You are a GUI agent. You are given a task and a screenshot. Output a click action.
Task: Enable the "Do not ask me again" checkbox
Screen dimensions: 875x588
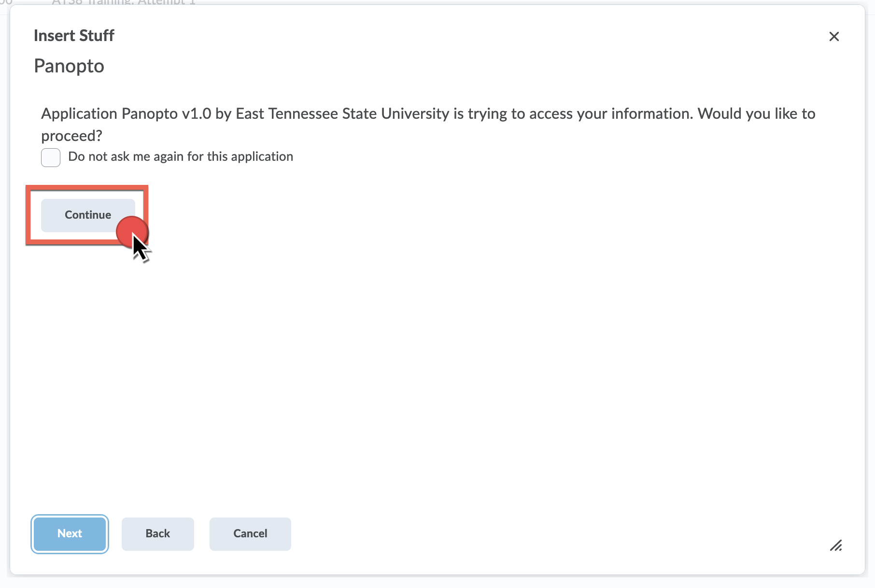(51, 157)
